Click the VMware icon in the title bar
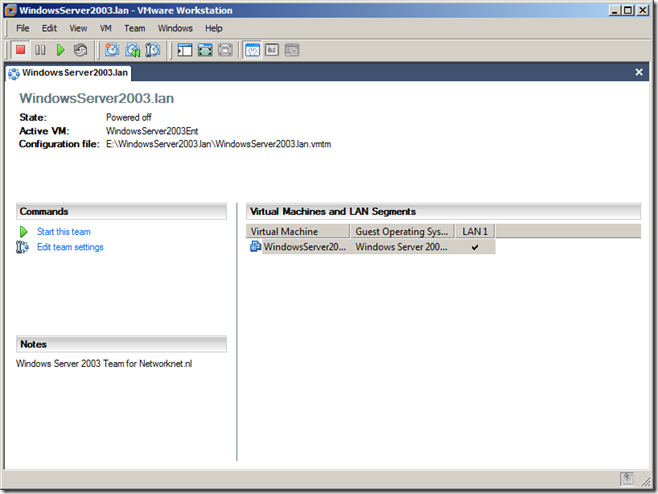The image size is (658, 494). 11,10
